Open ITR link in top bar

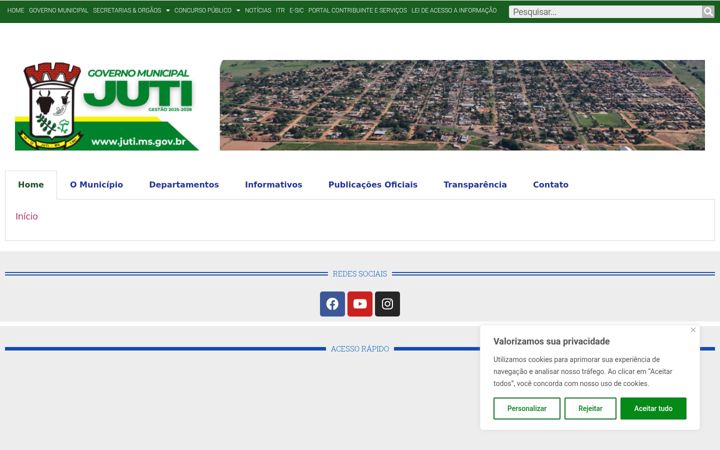pyautogui.click(x=280, y=10)
